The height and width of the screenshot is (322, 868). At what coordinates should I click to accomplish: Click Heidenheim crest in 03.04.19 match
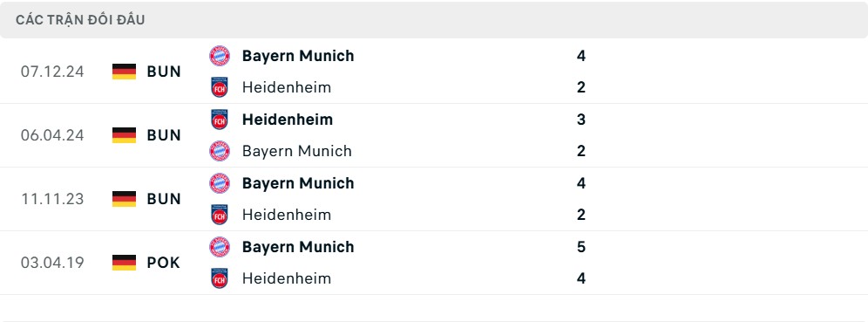220,278
